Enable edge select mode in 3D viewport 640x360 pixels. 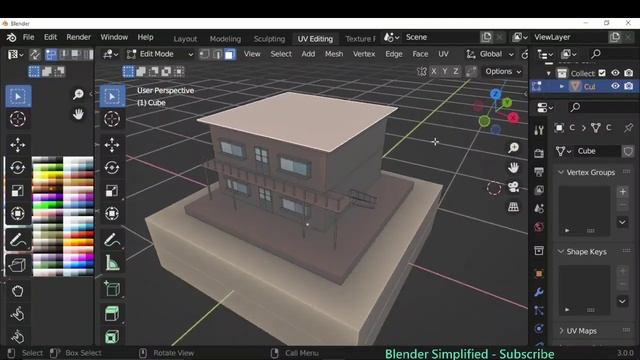coord(217,54)
